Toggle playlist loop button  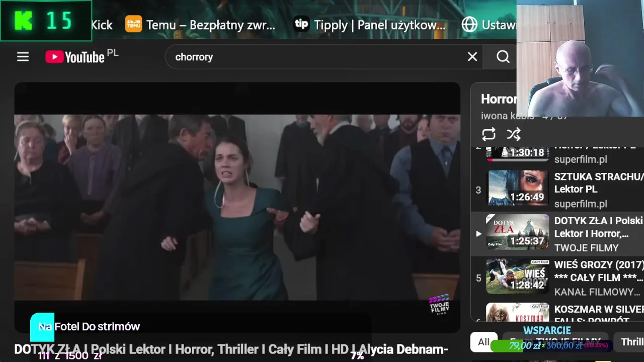(x=489, y=134)
